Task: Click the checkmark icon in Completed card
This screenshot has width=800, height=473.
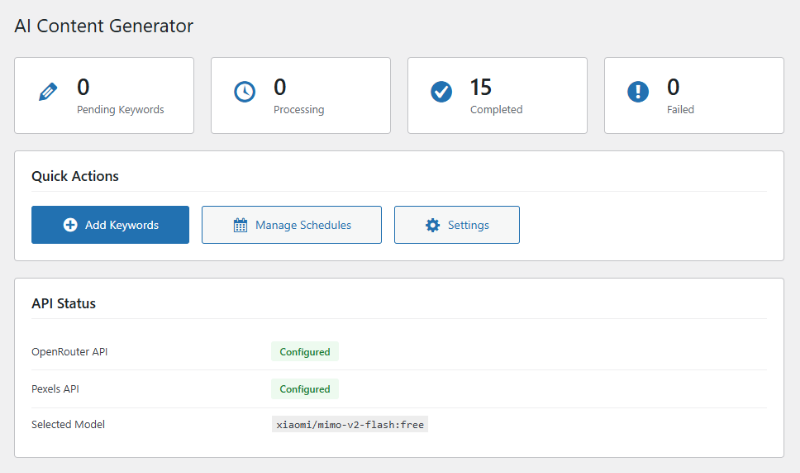Action: coord(441,92)
